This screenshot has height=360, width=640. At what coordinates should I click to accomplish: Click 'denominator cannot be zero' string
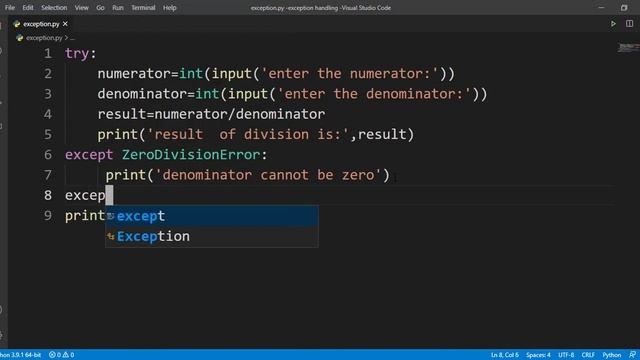pyautogui.click(x=268, y=175)
